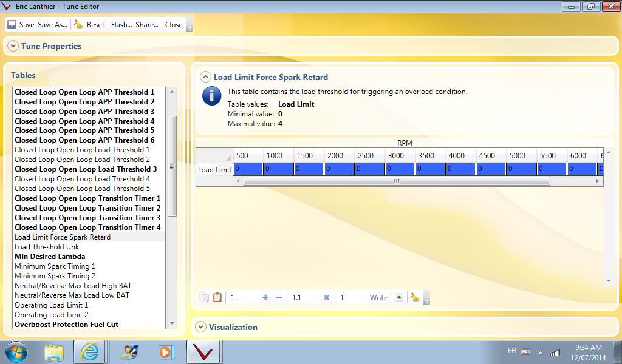Open Windows Explorer from the taskbar
The width and height of the screenshot is (622, 364).
(54, 352)
